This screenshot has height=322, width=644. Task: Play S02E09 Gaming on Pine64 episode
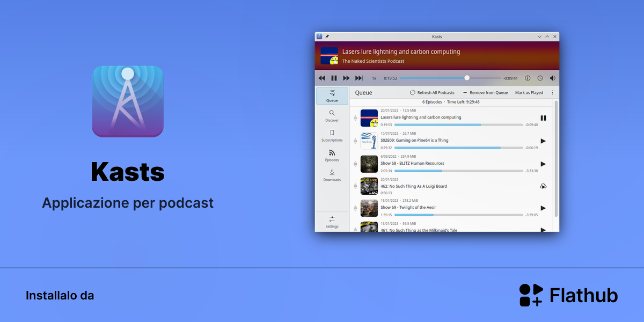click(543, 141)
